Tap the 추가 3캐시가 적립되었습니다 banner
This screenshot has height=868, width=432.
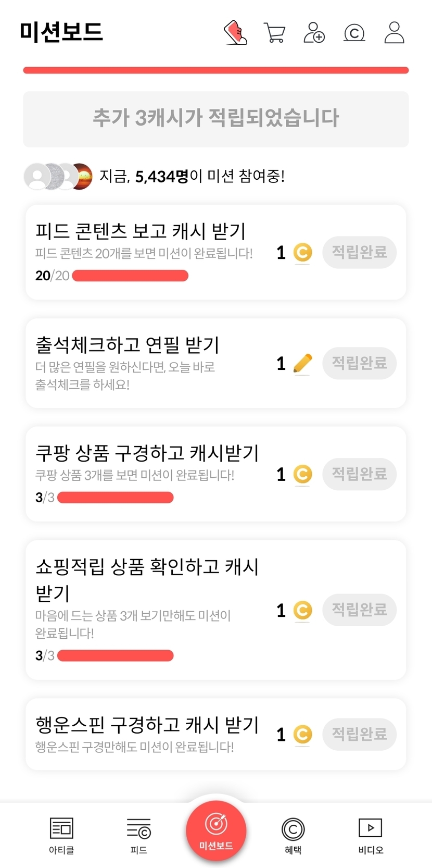click(x=216, y=119)
